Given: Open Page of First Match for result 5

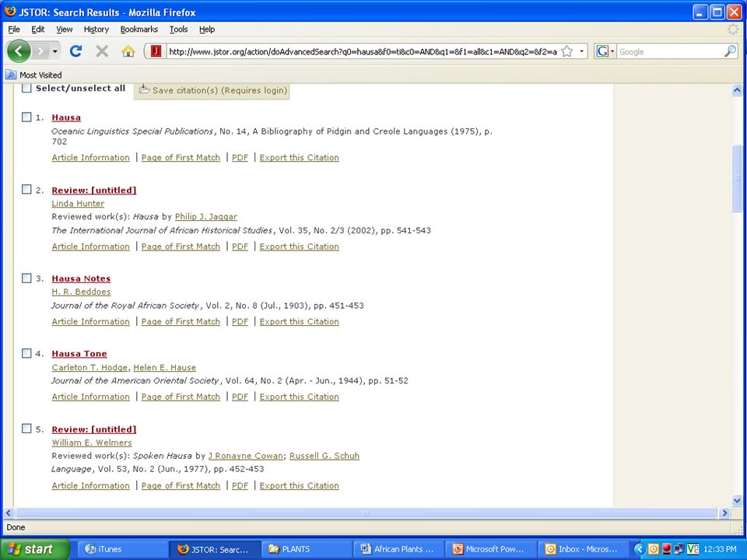Looking at the screenshot, I should [181, 485].
